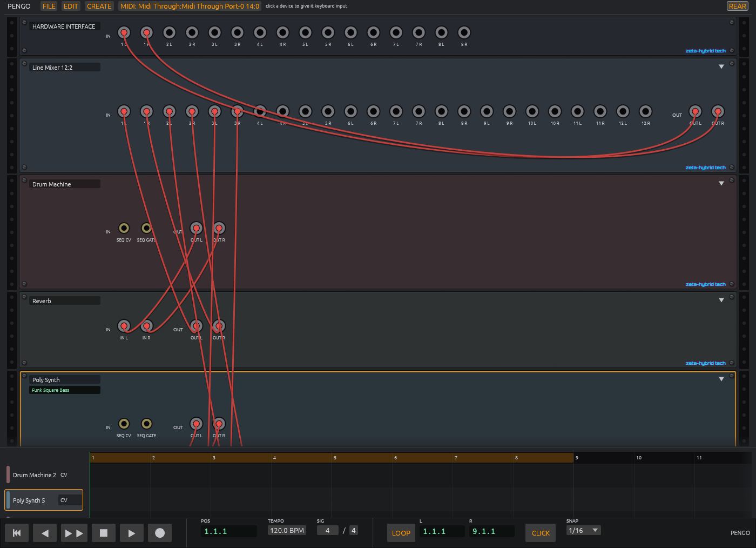
Task: Click Hardware Interface 2L input jack
Action: pyautogui.click(x=170, y=32)
